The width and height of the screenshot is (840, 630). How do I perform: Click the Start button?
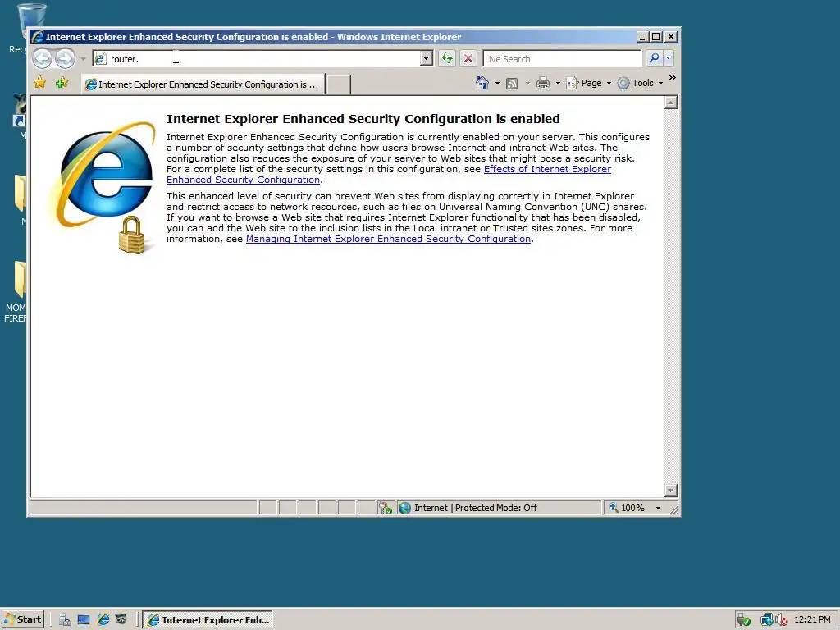(x=22, y=619)
